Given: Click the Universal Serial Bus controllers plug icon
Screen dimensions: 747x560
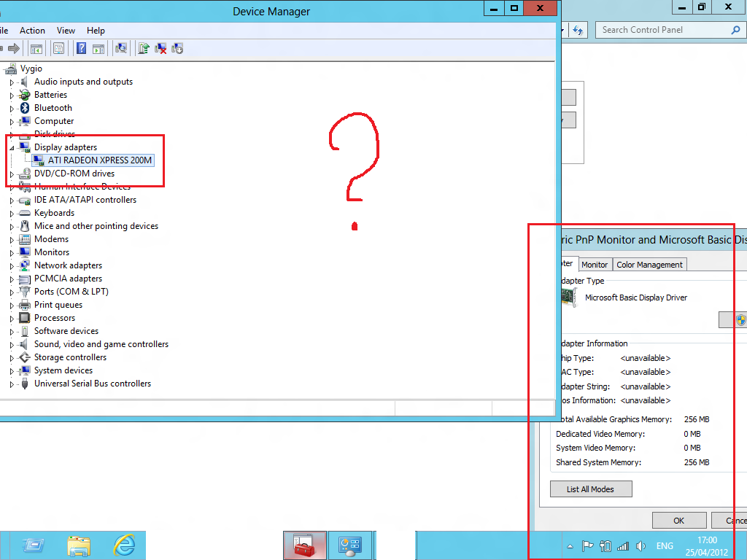Looking at the screenshot, I should 25,384.
